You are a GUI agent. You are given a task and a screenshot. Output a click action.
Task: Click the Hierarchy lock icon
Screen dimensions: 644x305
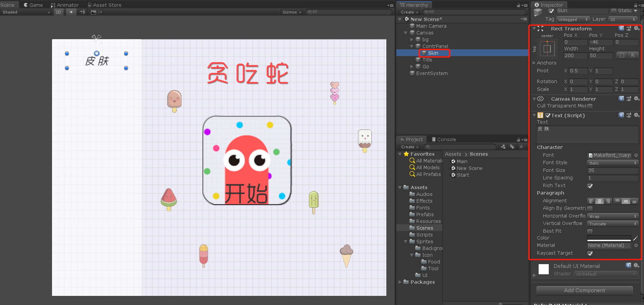(x=518, y=5)
